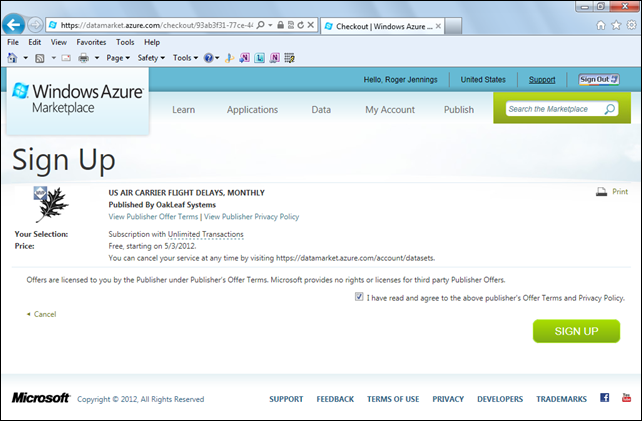Open the Help menu
642x421 pixels.
[151, 42]
